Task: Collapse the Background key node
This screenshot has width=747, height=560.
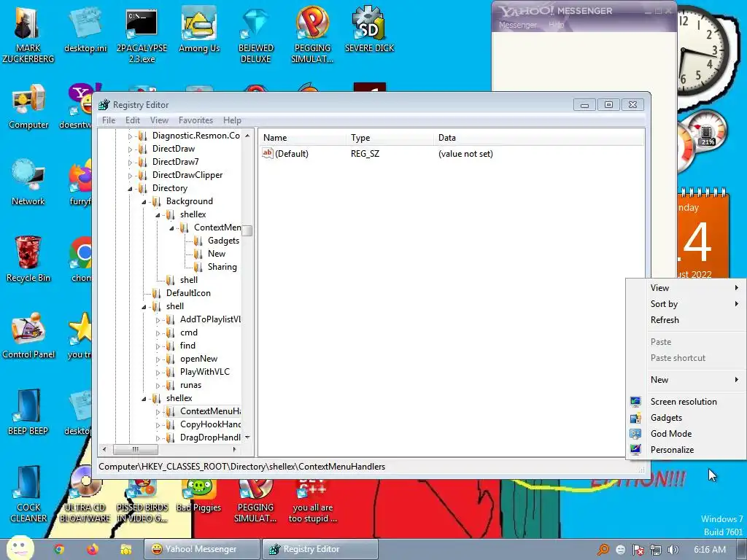Action: pyautogui.click(x=144, y=202)
